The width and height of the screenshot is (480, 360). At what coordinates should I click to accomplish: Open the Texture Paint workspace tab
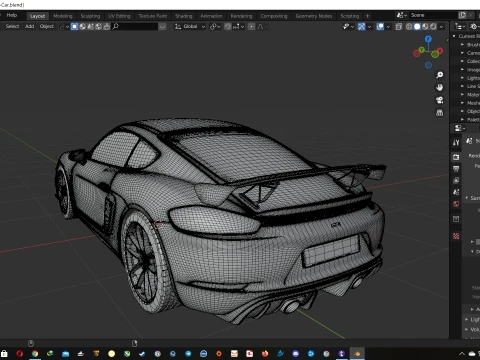153,16
